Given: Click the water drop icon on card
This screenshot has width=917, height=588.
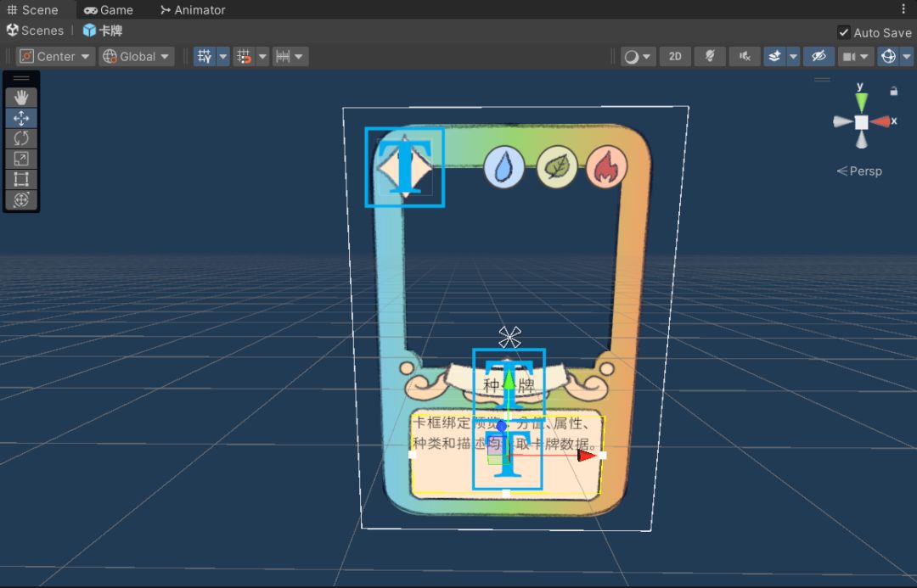Looking at the screenshot, I should coord(504,167).
